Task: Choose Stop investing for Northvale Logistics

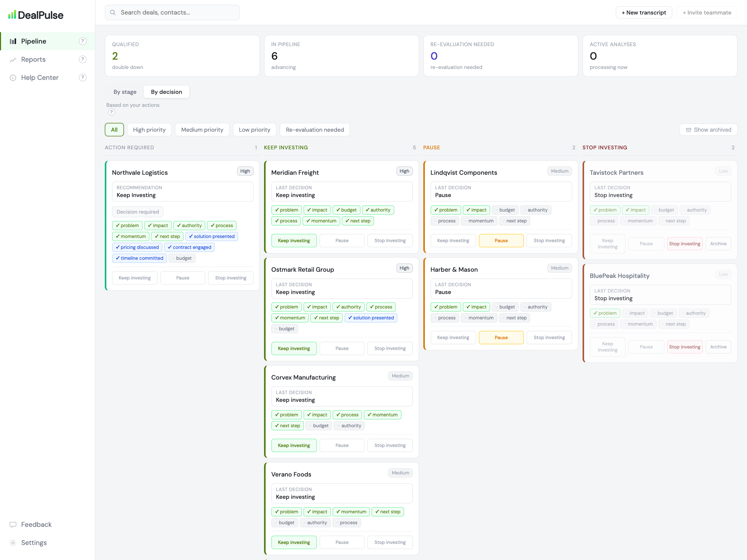Action: [231, 278]
